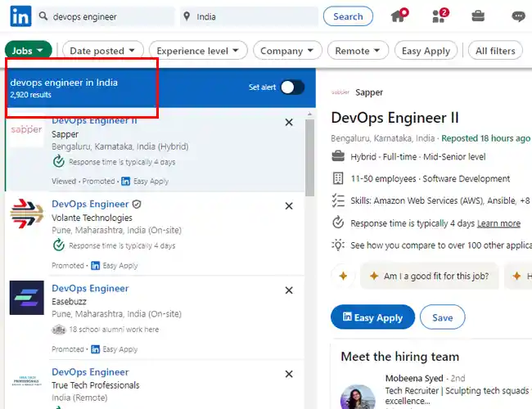532x409 pixels.
Task: Click 'Reposted 18 hours ago' text
Action: click(x=485, y=138)
